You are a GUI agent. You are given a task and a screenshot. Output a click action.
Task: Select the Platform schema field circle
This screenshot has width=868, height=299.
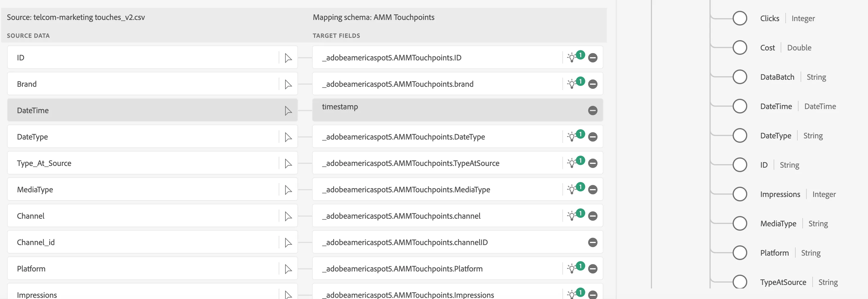coord(740,253)
